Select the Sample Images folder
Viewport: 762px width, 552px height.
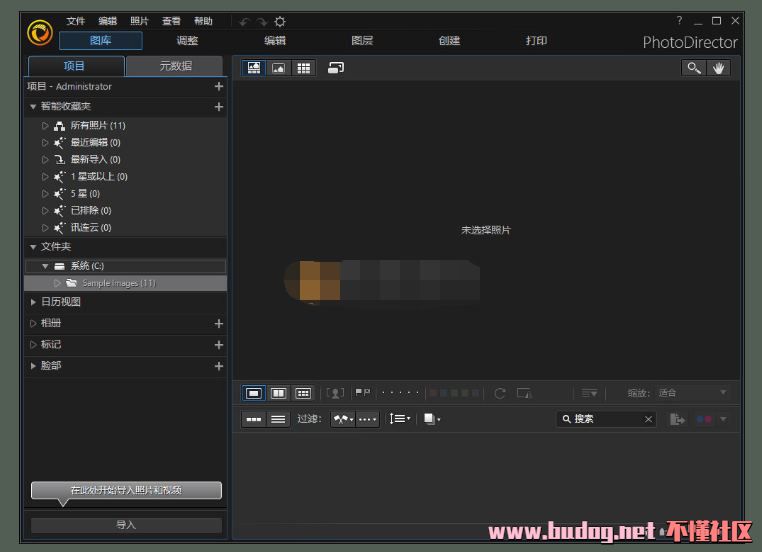click(x=118, y=283)
